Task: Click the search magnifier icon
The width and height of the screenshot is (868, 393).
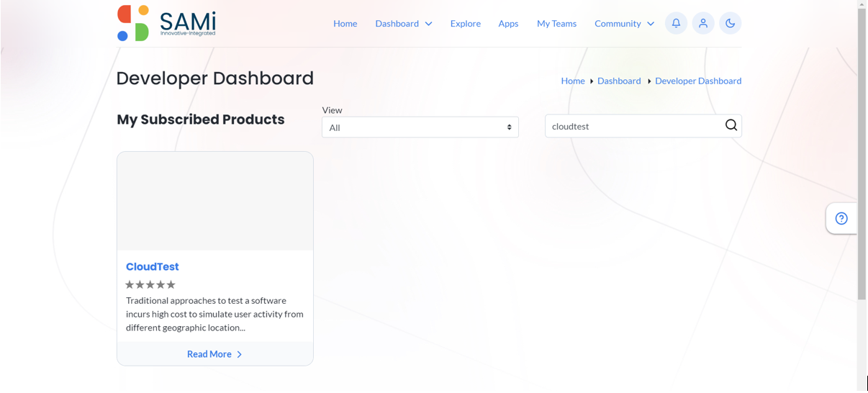Action: tap(731, 125)
